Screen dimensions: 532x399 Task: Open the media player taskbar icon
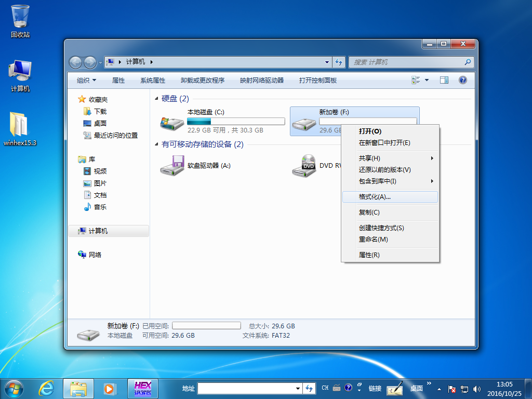pyautogui.click(x=110, y=389)
